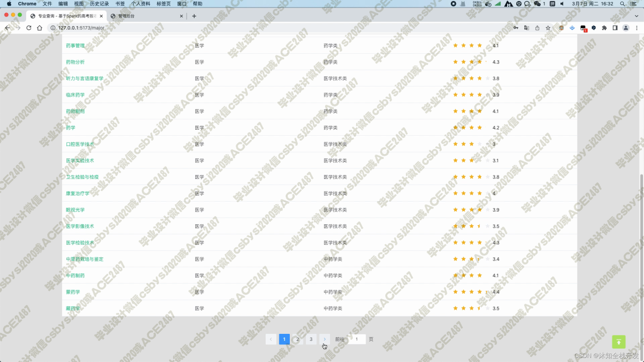The width and height of the screenshot is (644, 362).
Task: Go to page 3 in pagination
Action: [x=311, y=339]
